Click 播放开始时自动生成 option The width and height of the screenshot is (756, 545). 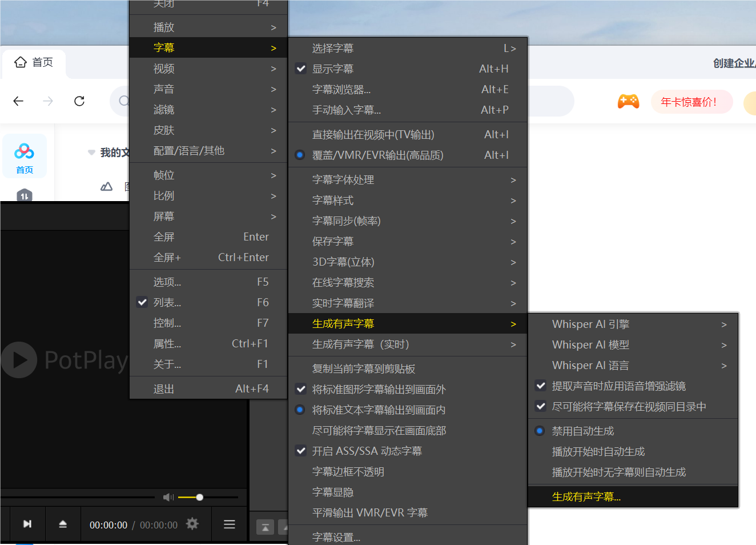coord(633,451)
